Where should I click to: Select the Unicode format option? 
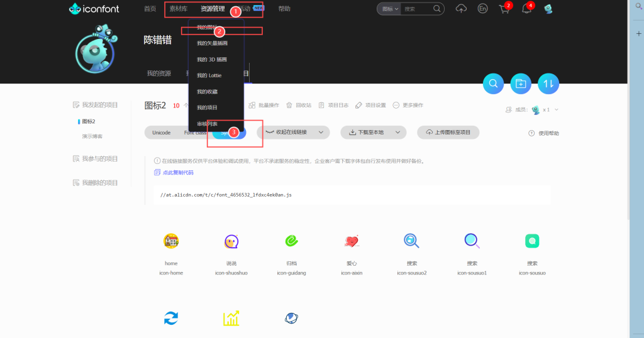(x=162, y=133)
